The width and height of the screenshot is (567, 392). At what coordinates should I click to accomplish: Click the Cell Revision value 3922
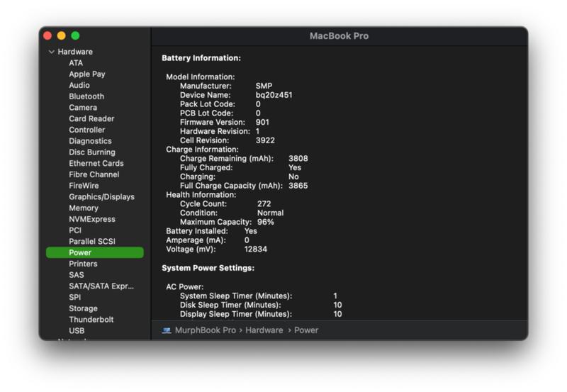265,140
